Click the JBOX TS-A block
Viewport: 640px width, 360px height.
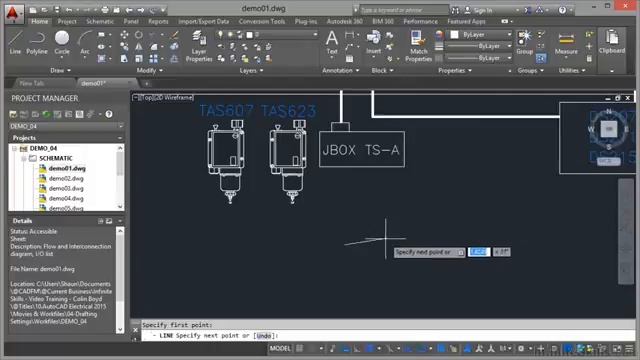point(362,149)
